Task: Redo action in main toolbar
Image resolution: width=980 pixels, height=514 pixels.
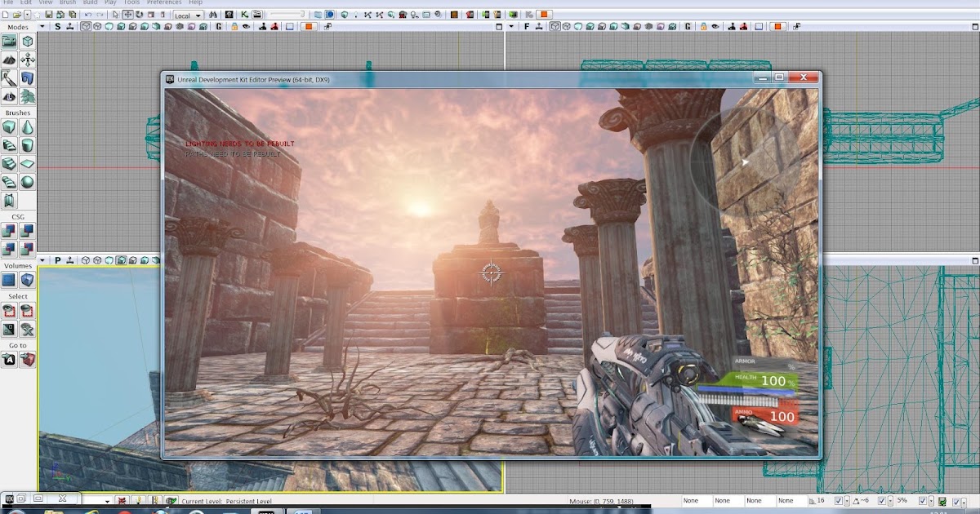Action: [x=100, y=15]
